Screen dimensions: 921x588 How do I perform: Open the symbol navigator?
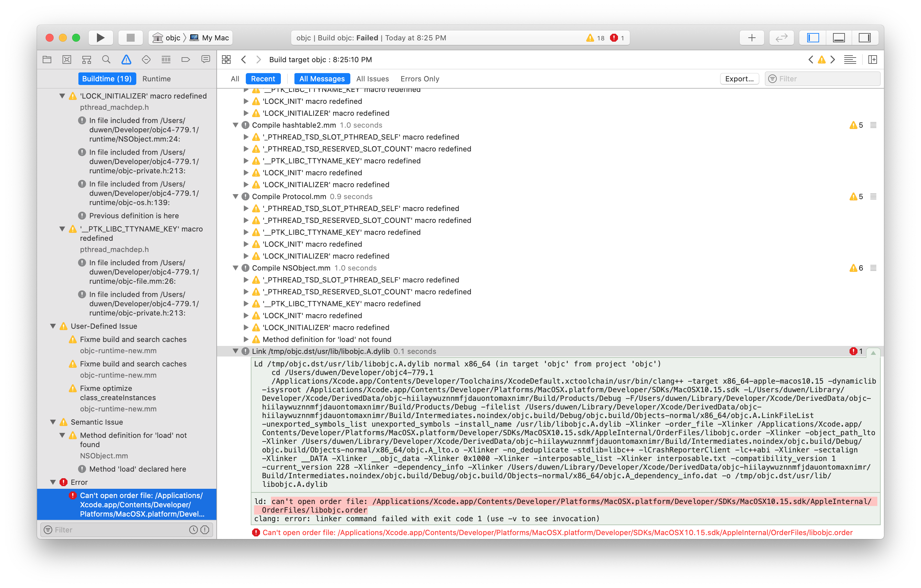click(87, 59)
